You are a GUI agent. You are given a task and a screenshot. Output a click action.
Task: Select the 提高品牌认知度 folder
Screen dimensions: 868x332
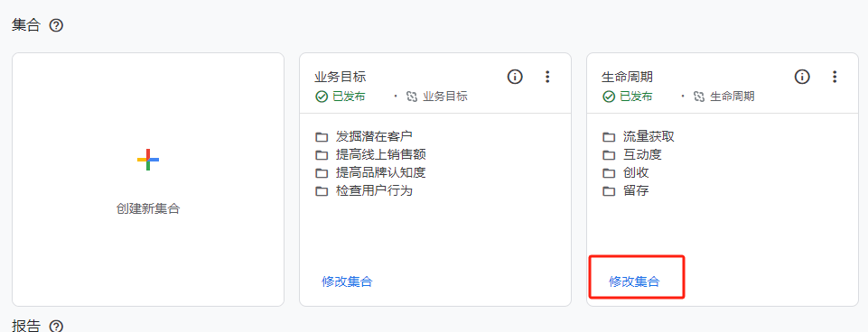[370, 172]
